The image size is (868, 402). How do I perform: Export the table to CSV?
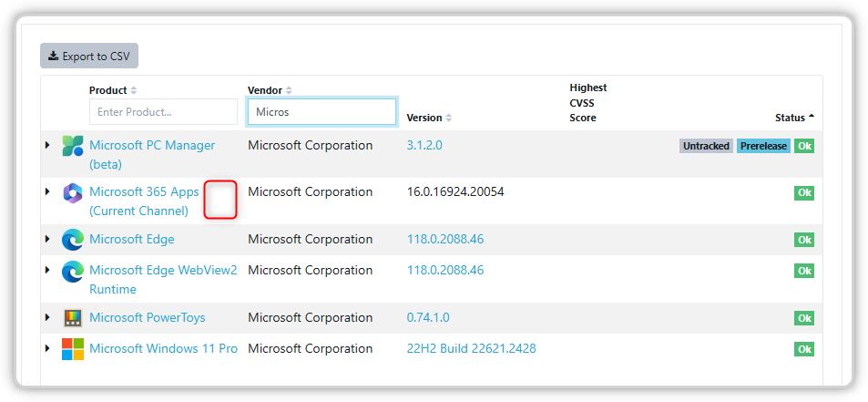(89, 56)
